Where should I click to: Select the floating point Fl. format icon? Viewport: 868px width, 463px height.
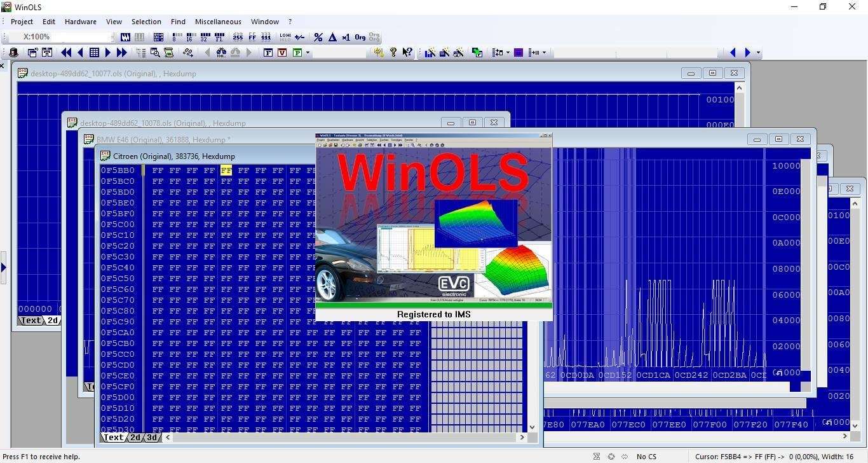[219, 38]
